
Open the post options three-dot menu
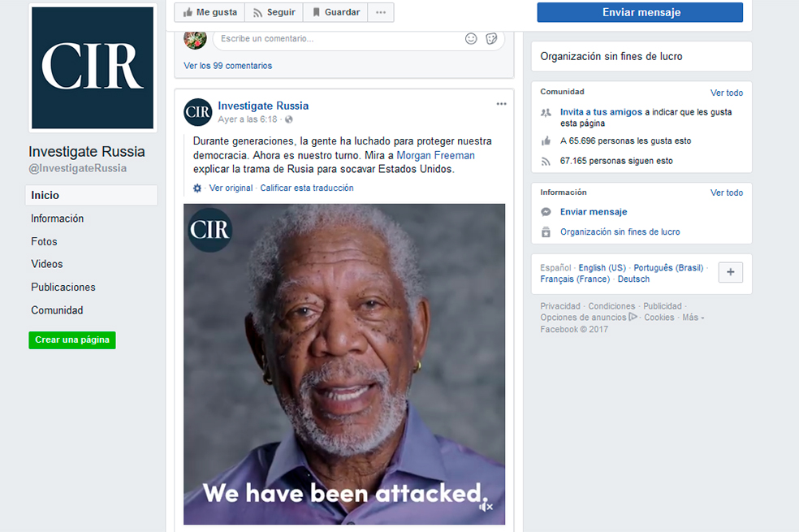point(502,104)
